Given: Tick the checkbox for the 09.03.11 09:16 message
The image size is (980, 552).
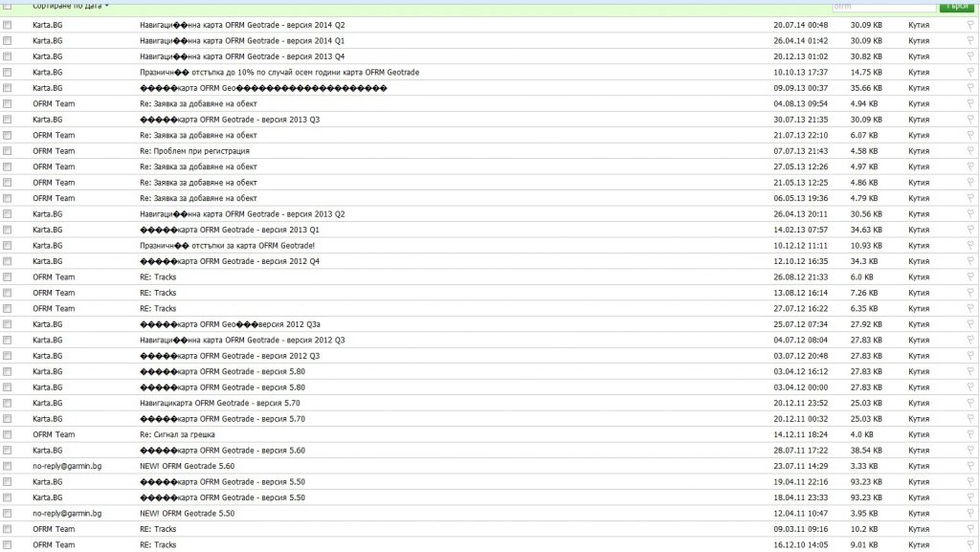Looking at the screenshot, I should tap(8, 529).
